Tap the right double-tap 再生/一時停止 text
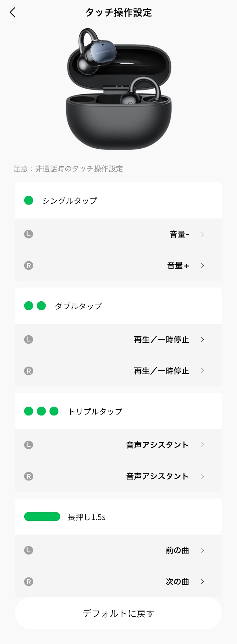The image size is (237, 644). pos(161,371)
